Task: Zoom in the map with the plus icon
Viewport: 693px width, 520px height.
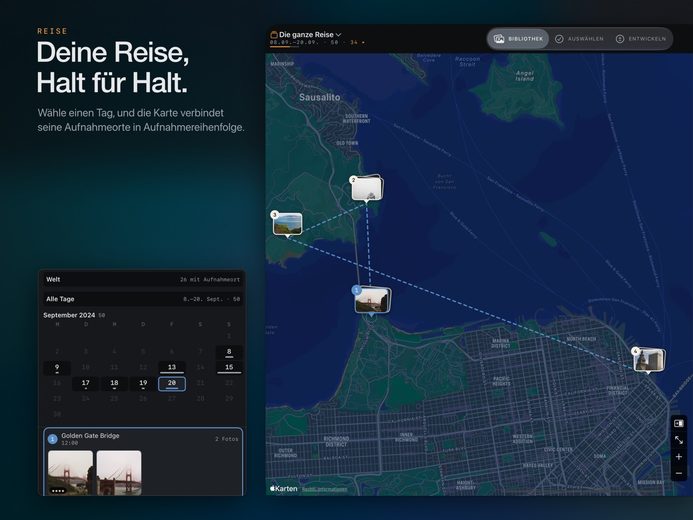Action: [679, 457]
